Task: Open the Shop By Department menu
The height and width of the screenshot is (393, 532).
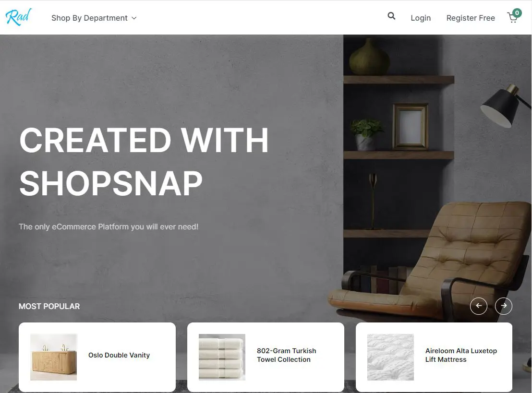Action: 94,18
